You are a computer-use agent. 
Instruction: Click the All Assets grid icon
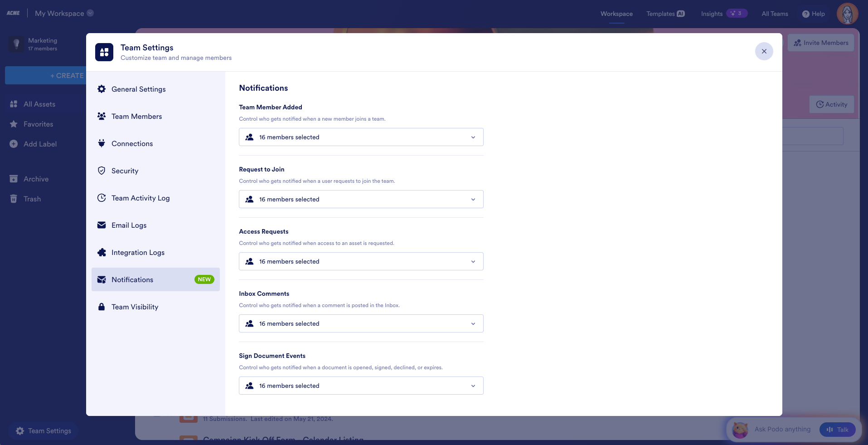coord(14,104)
